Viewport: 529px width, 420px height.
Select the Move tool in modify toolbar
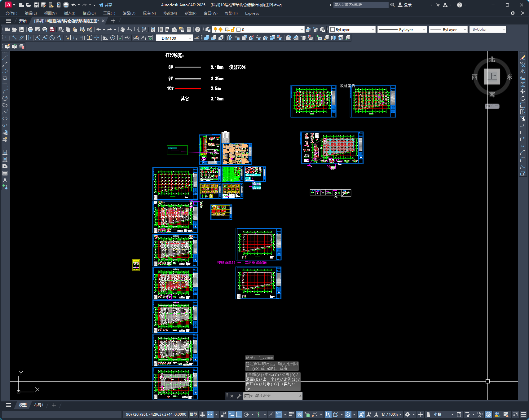pyautogui.click(x=523, y=91)
